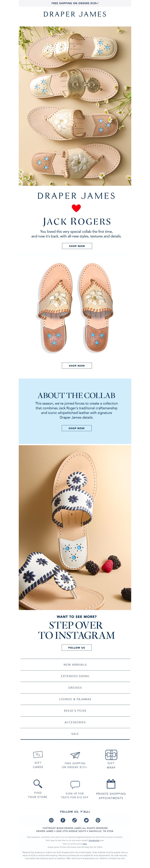Select Reese's Picks menu item

[x=75, y=711]
